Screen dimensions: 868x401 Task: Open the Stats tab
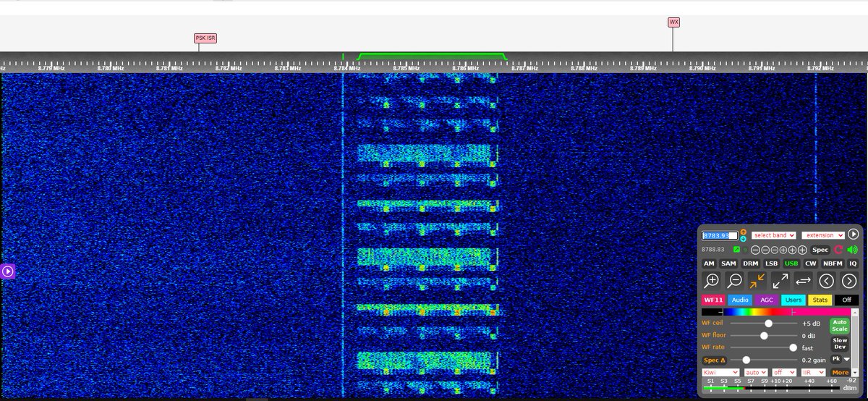pos(820,300)
